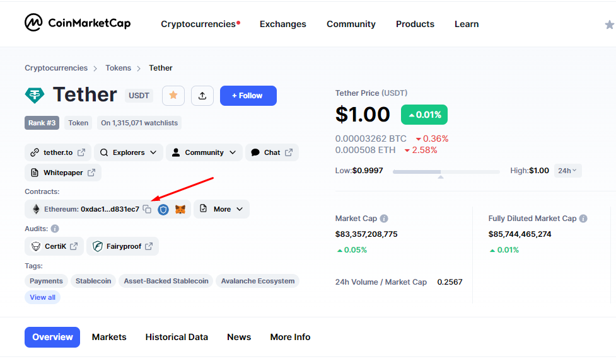Go to Cryptocurrencies breadcrumb
Image resolution: width=616 pixels, height=364 pixels.
click(56, 68)
